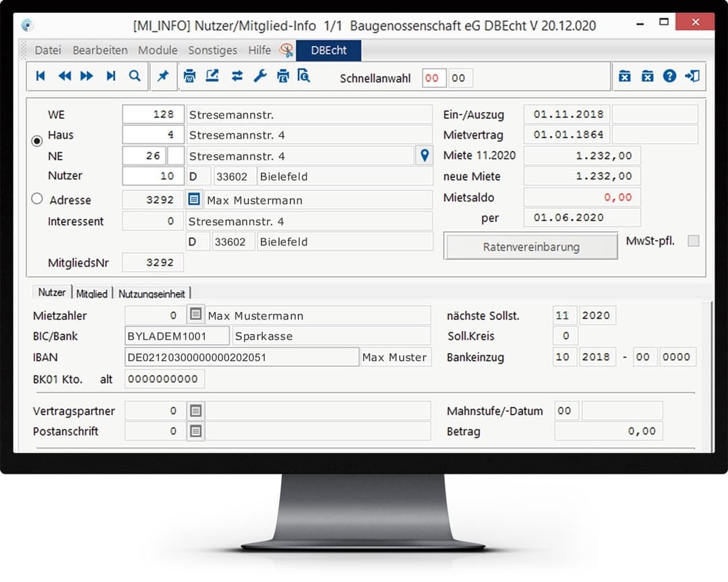
Task: Advance with the fast-forward arrows icon
Action: click(87, 75)
